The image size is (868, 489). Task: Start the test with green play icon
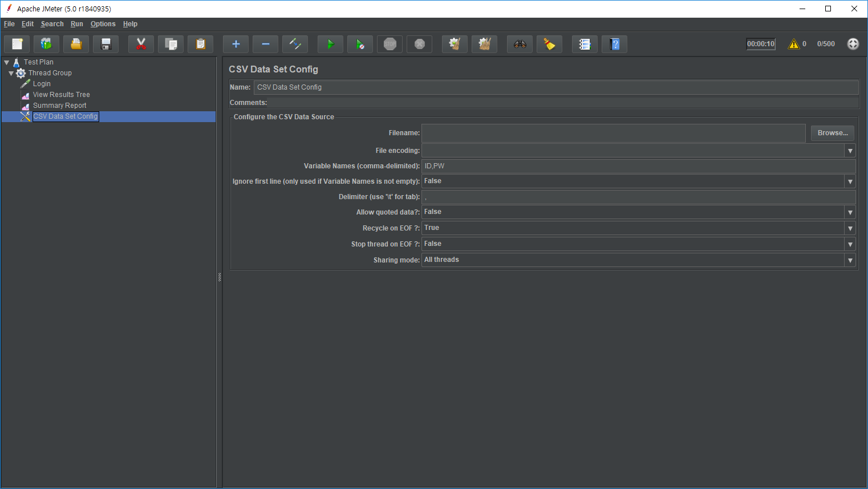coord(330,44)
